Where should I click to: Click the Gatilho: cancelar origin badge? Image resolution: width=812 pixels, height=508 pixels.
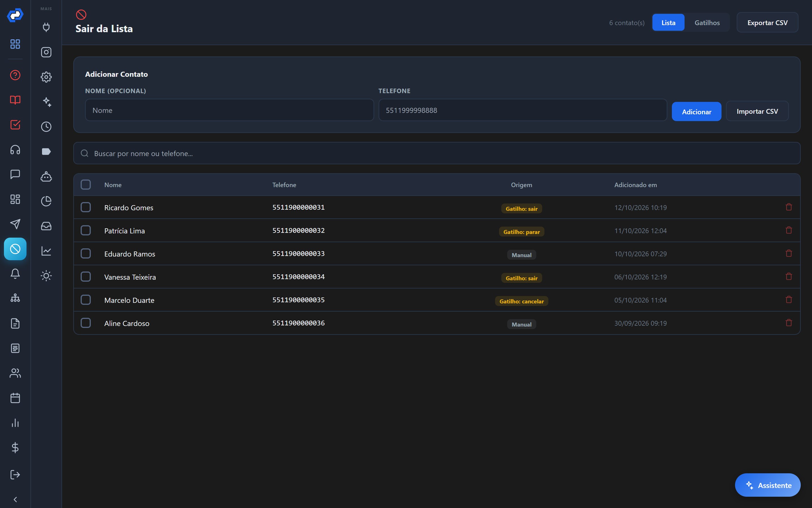[521, 301]
